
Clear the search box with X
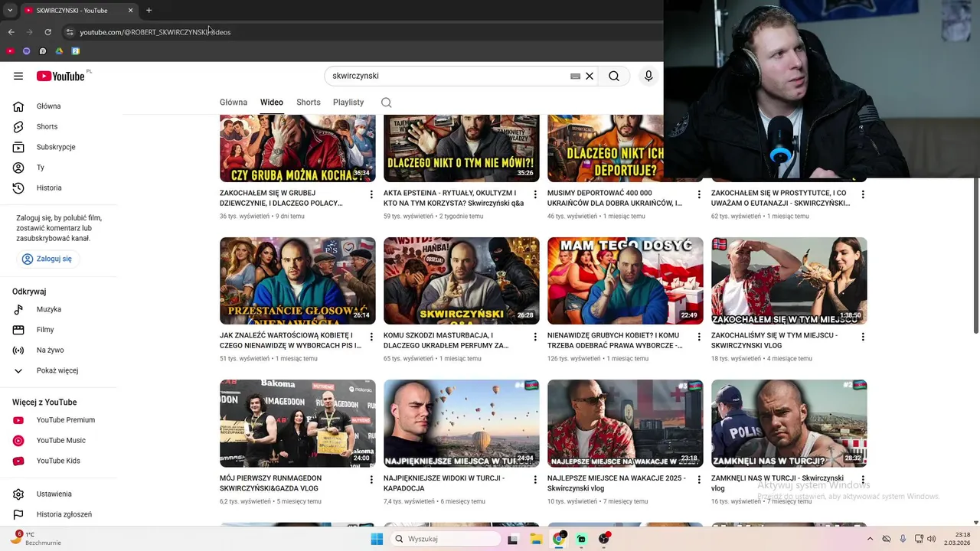coord(590,76)
